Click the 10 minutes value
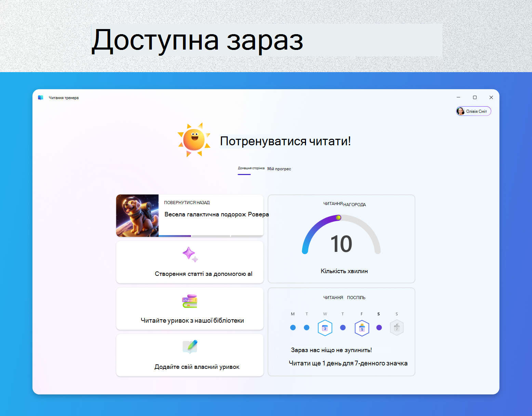This screenshot has height=416, width=532. point(341,244)
